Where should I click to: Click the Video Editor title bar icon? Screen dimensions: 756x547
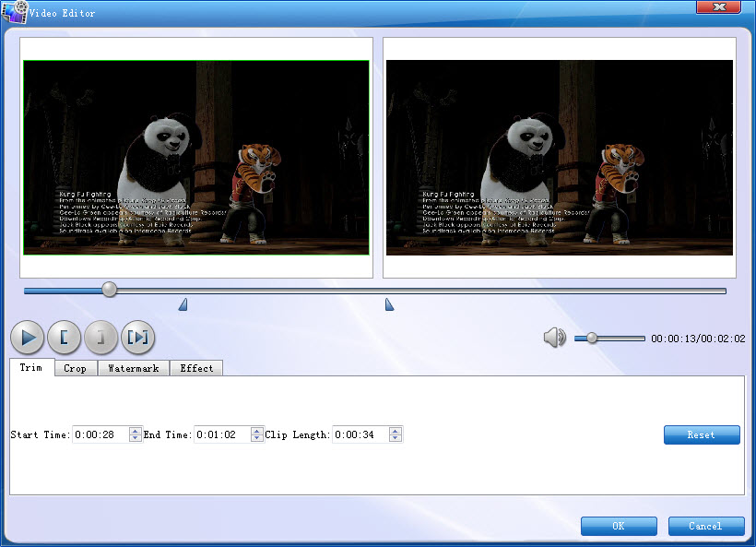(15, 12)
